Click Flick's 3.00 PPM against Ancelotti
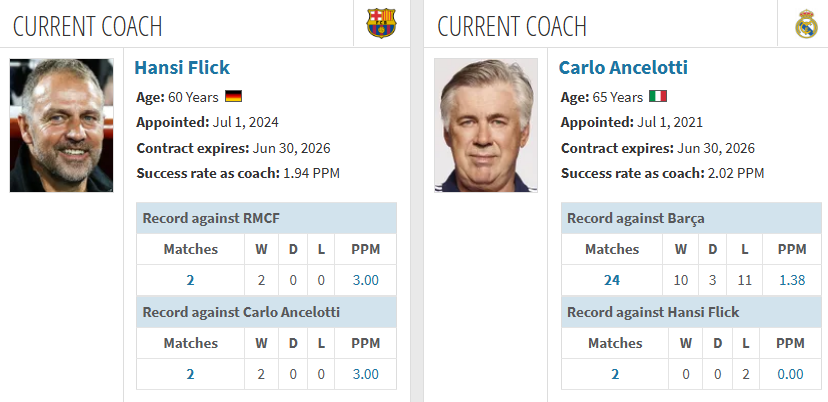Screen dimensions: 828x402 tap(365, 374)
